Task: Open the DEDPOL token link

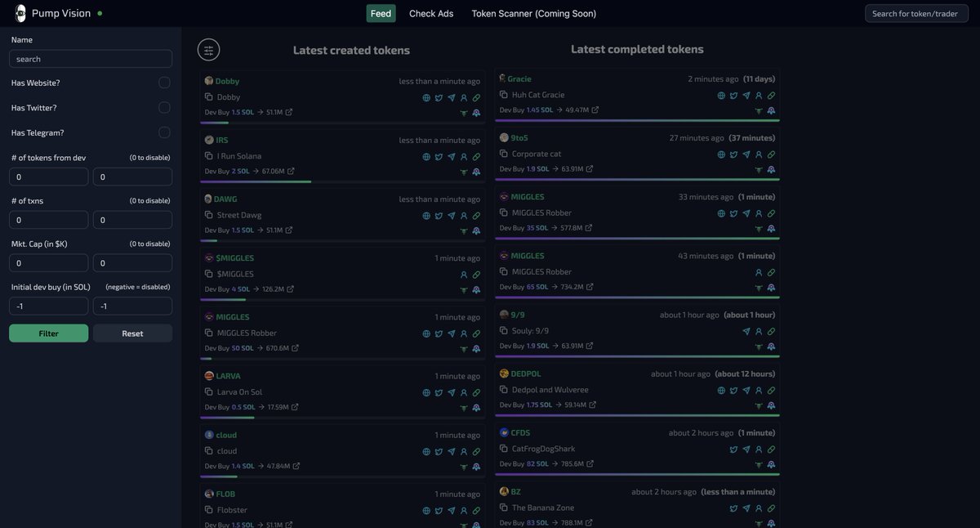Action: click(x=526, y=374)
